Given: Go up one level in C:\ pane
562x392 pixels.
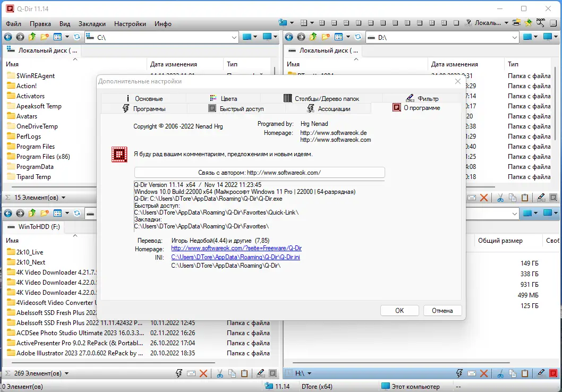Looking at the screenshot, I should 32,37.
